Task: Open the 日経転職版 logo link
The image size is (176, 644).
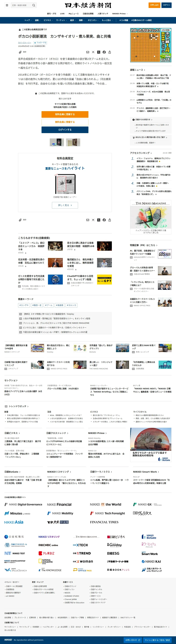Action: 14,537
